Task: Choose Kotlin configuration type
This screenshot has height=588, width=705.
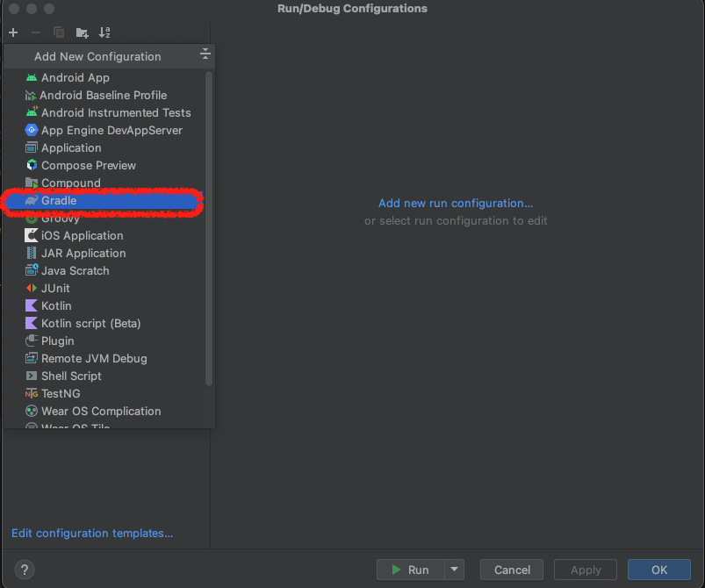Action: (x=104, y=305)
